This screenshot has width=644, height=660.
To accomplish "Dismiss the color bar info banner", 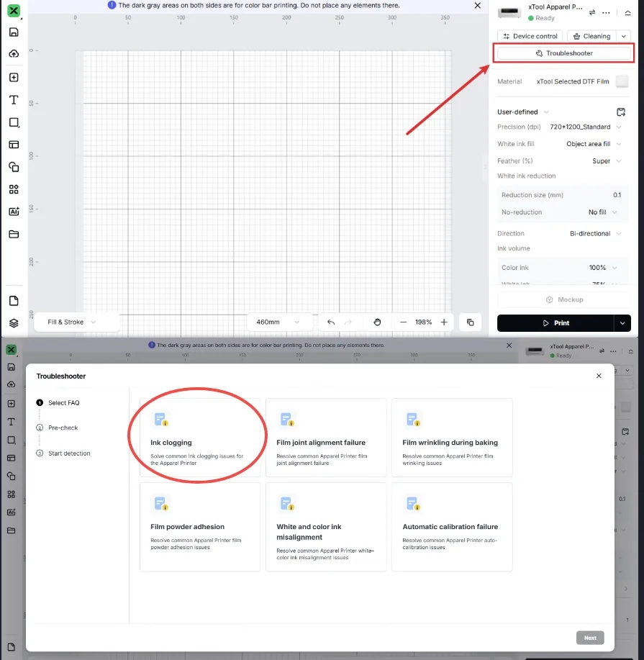I will 477,6.
